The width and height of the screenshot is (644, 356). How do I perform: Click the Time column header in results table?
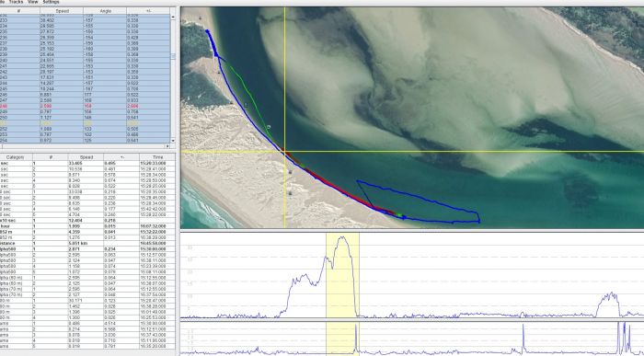(x=157, y=157)
